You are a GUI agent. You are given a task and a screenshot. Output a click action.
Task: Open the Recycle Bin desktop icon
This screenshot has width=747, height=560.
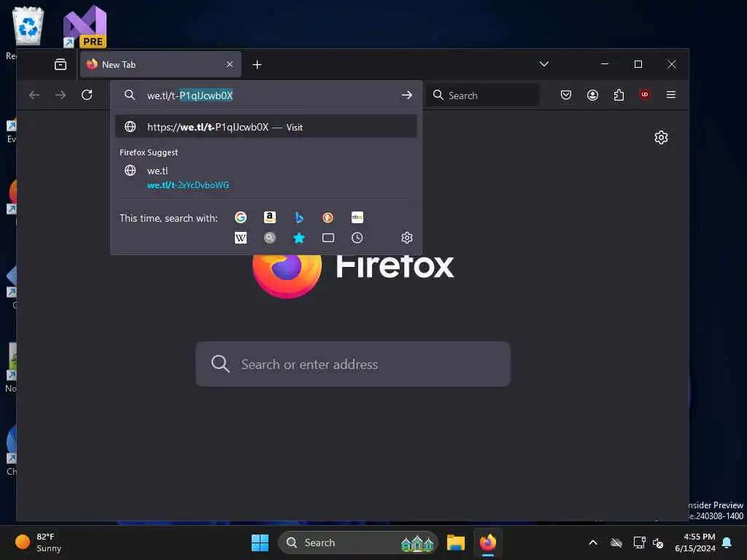coord(27,28)
